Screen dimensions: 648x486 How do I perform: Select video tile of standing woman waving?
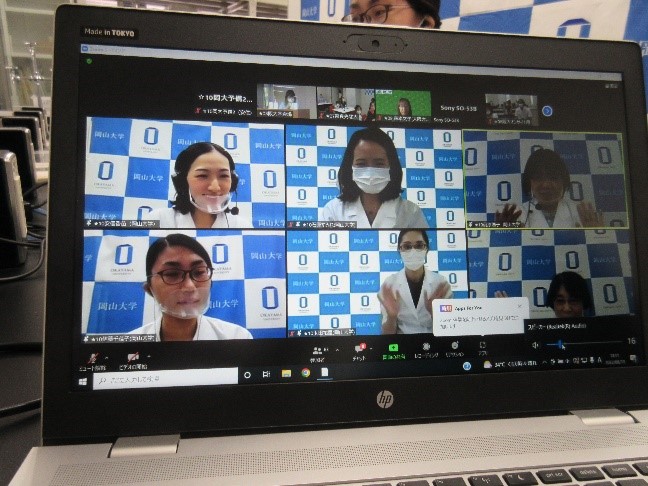point(377,282)
